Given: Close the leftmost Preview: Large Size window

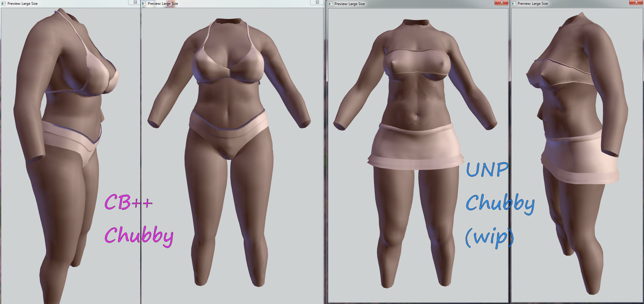Looking at the screenshot, I should pyautogui.click(x=135, y=2).
